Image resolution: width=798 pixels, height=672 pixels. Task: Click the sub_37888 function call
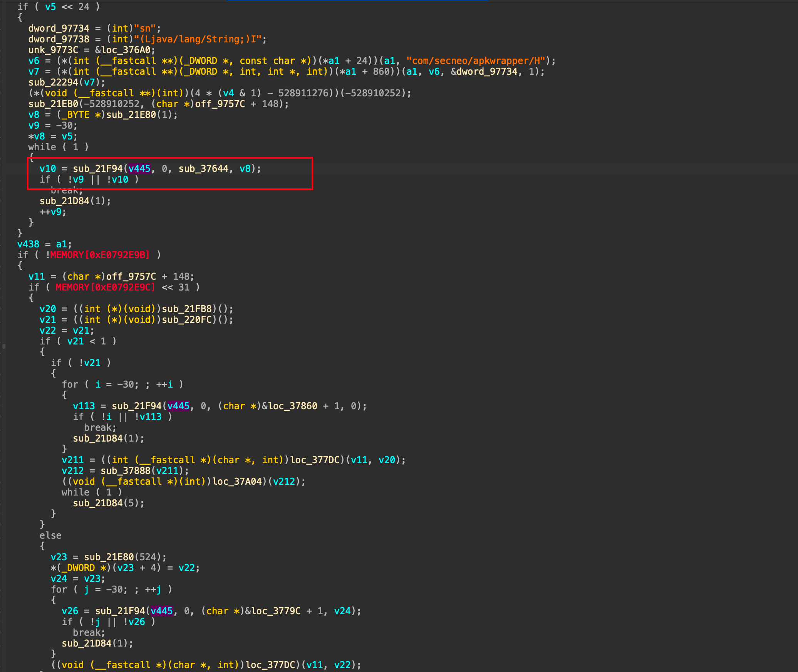pos(126,471)
